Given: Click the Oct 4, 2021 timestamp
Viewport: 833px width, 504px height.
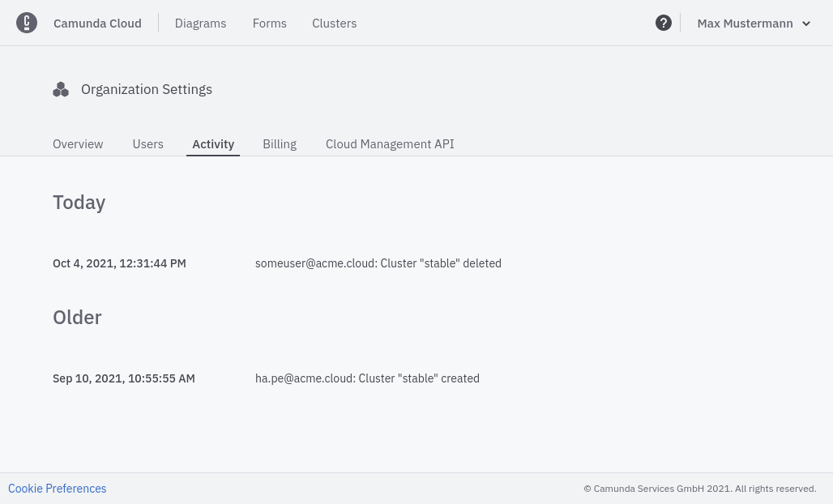Looking at the screenshot, I should click(x=119, y=263).
